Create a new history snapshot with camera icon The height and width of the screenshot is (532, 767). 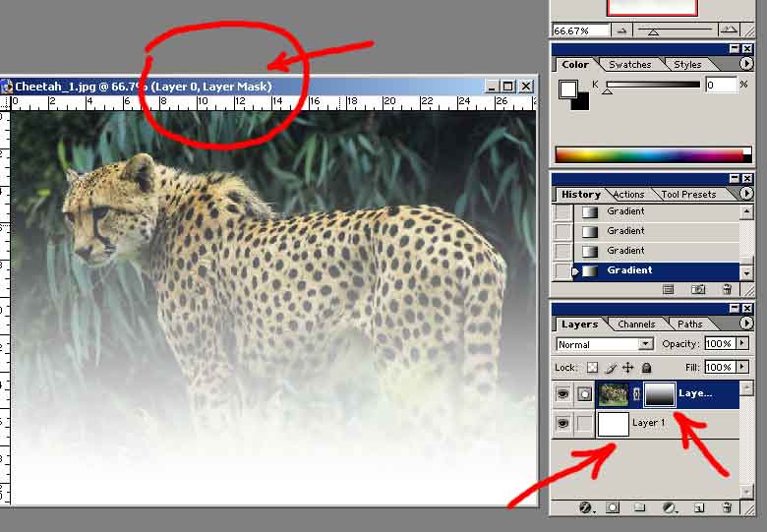[698, 289]
